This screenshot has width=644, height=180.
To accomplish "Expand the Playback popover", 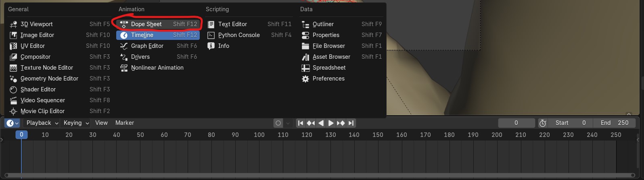I will point(42,123).
